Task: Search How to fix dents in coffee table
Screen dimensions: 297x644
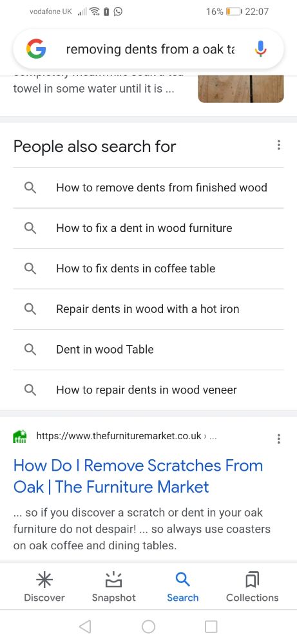Action: 148,269
